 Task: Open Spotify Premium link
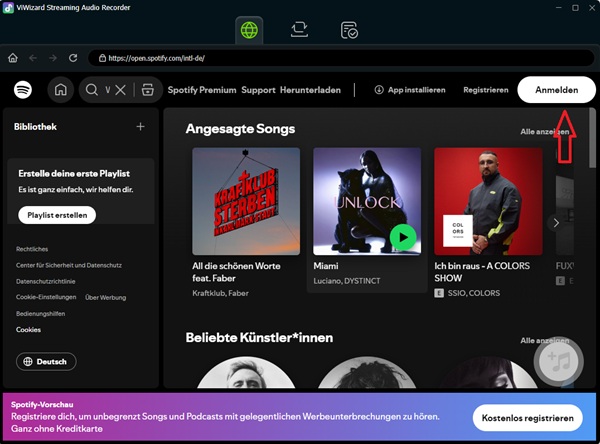pyautogui.click(x=202, y=90)
